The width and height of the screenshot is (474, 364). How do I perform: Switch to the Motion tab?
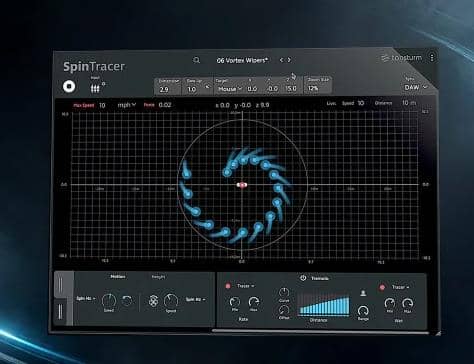click(118, 277)
